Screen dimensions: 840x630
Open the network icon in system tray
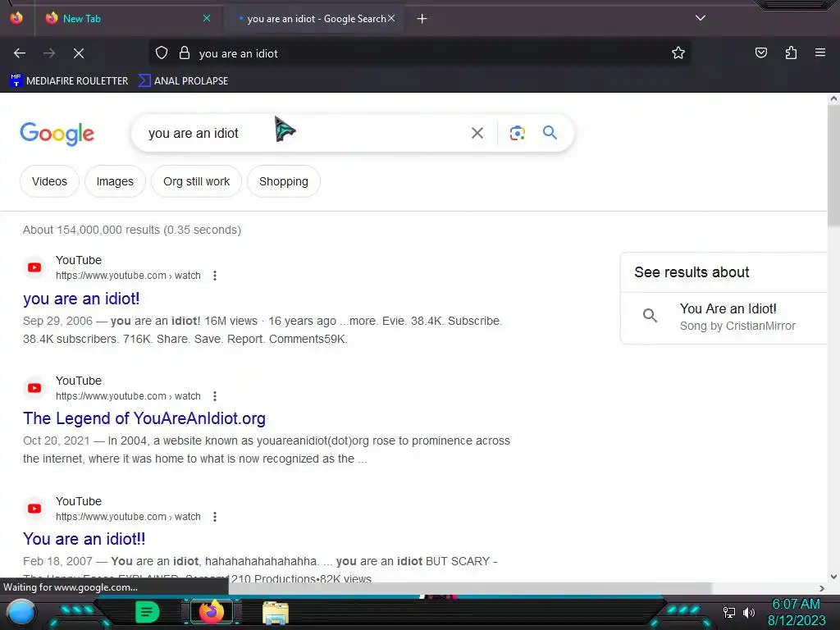click(728, 612)
